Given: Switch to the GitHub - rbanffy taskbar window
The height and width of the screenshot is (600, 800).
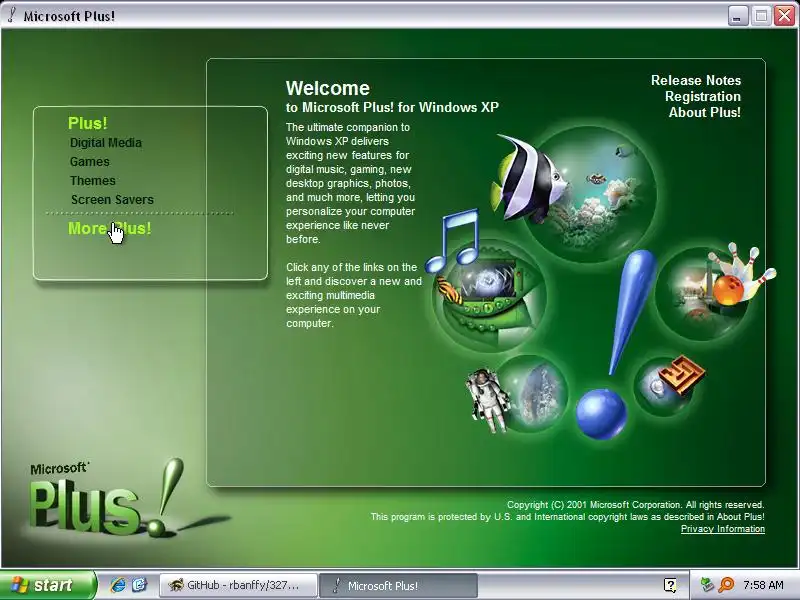Looking at the screenshot, I should (238, 585).
